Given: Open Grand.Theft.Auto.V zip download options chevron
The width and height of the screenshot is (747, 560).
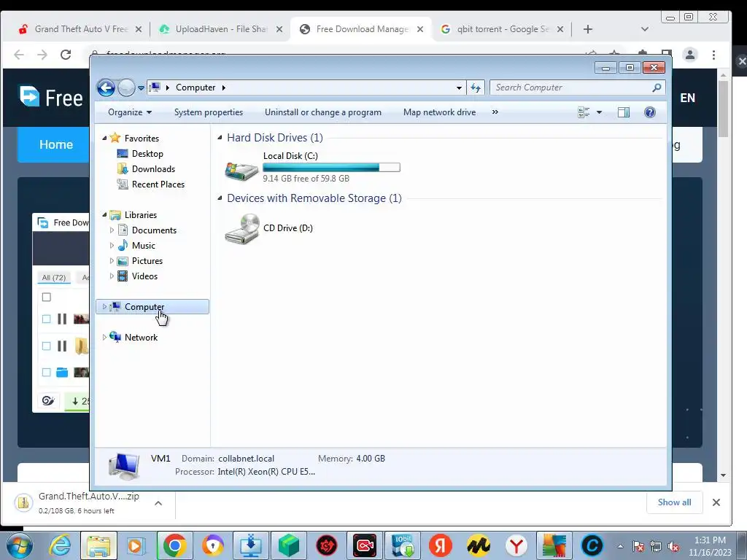Looking at the screenshot, I should tap(158, 503).
